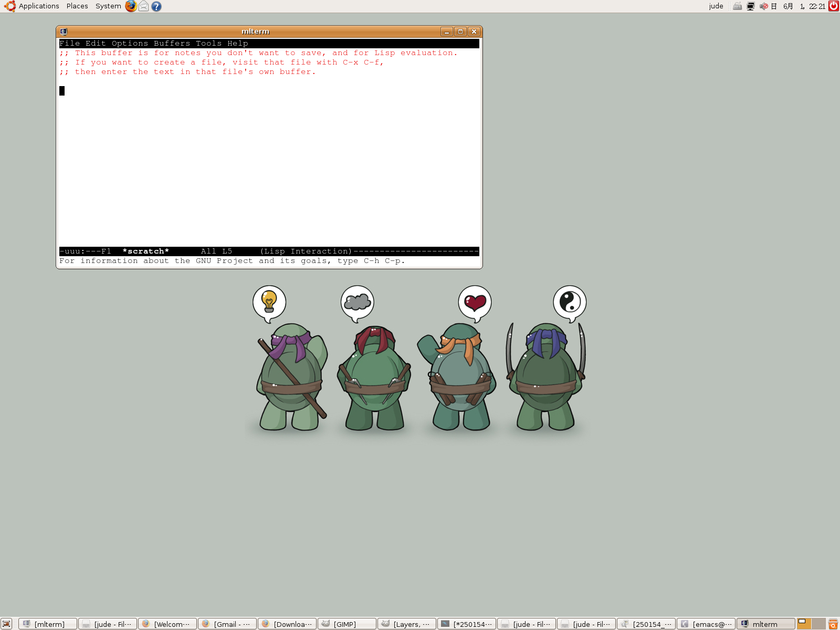
Task: Open the mail client launcher icon
Action: point(143,6)
